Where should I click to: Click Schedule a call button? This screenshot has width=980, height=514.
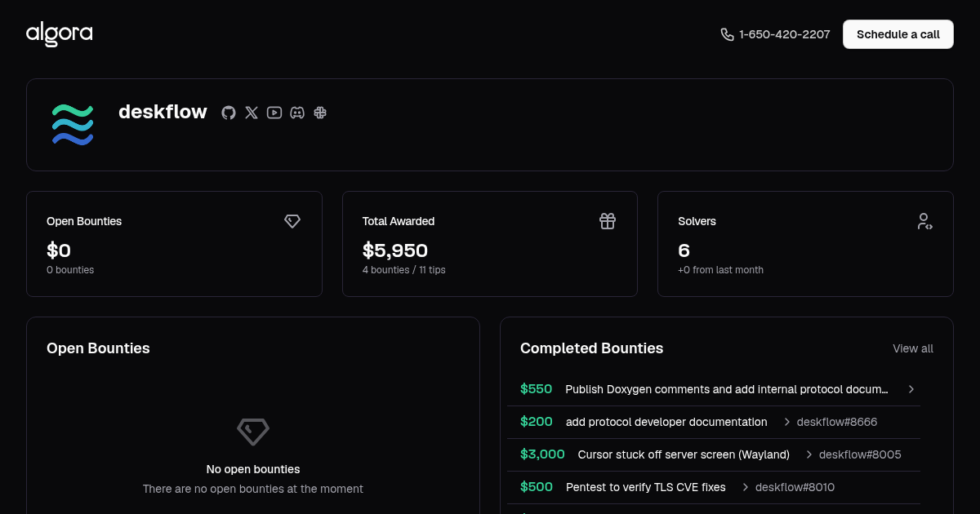pos(898,34)
